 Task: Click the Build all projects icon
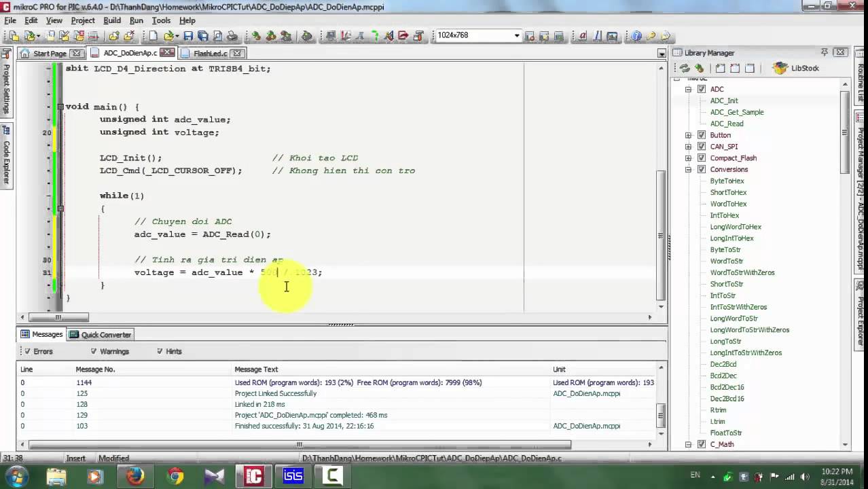271,36
